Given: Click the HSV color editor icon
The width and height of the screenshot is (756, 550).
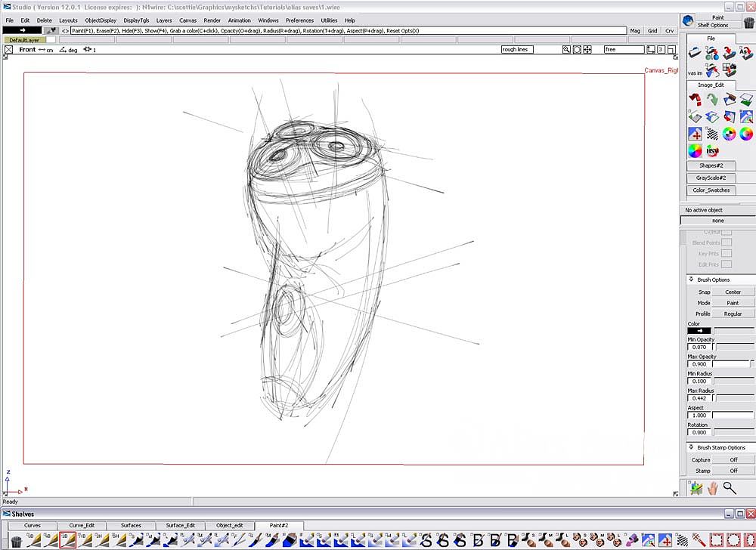Looking at the screenshot, I should point(711,151).
